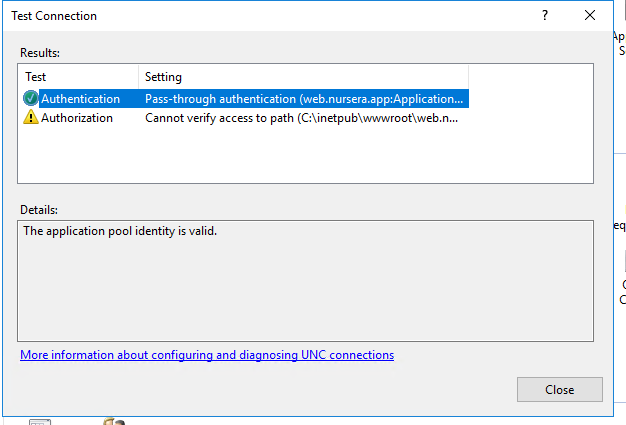This screenshot has width=626, height=425.
Task: Click the Results label
Action: tap(40, 52)
